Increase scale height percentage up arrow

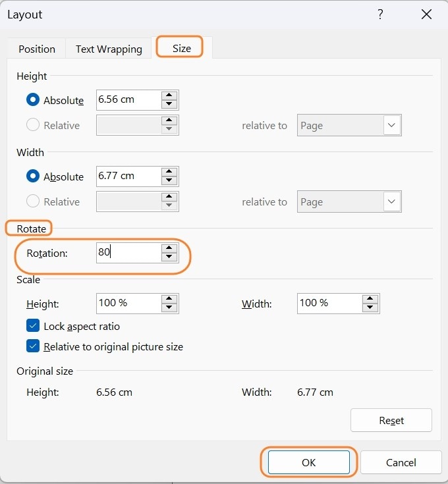coord(170,299)
